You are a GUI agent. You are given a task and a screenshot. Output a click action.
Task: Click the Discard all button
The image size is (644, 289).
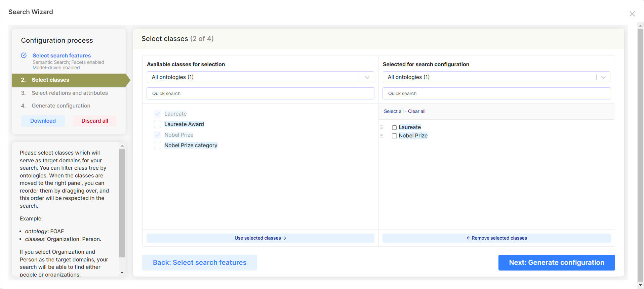(x=95, y=121)
